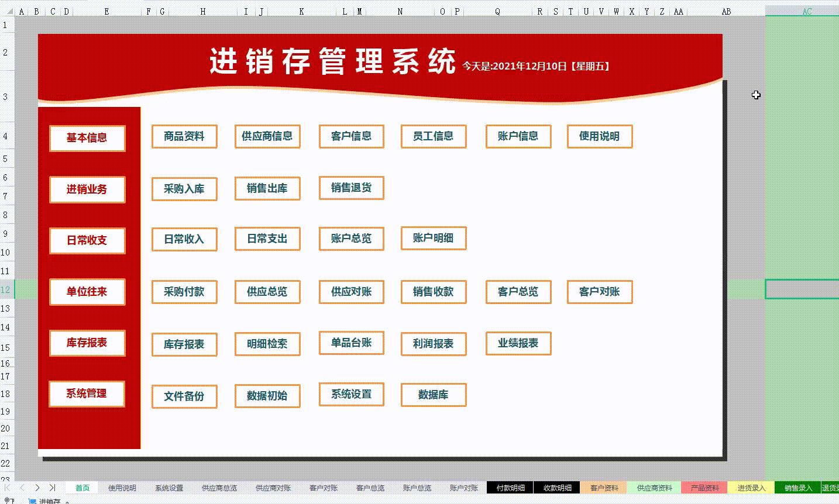
Task: Select the 利润报表 profit report button
Action: tap(433, 344)
